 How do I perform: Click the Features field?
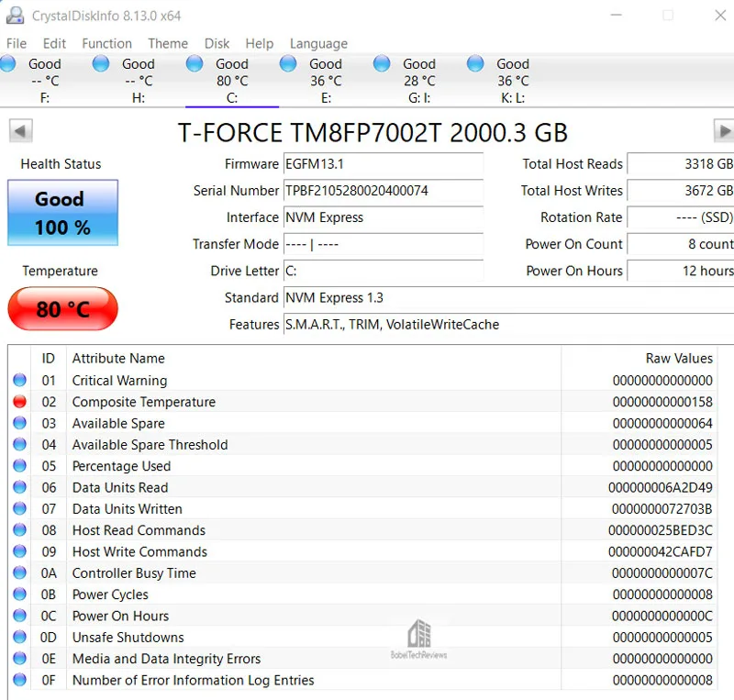click(509, 325)
